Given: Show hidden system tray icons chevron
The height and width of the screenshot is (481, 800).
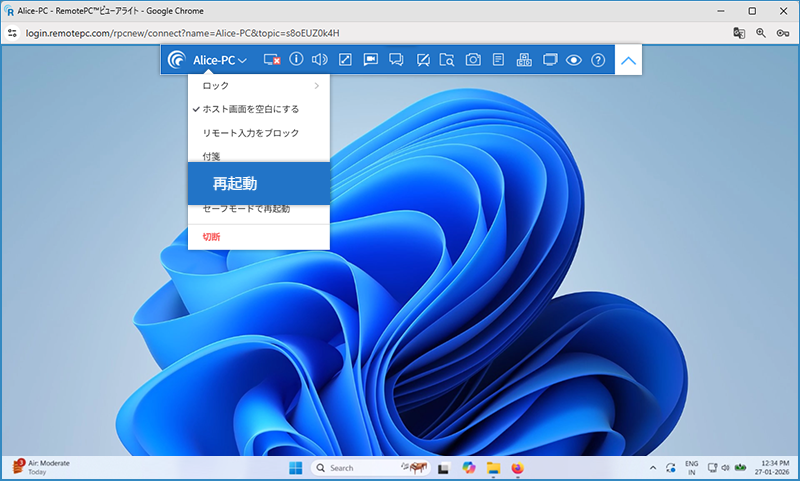Looking at the screenshot, I should click(x=653, y=468).
